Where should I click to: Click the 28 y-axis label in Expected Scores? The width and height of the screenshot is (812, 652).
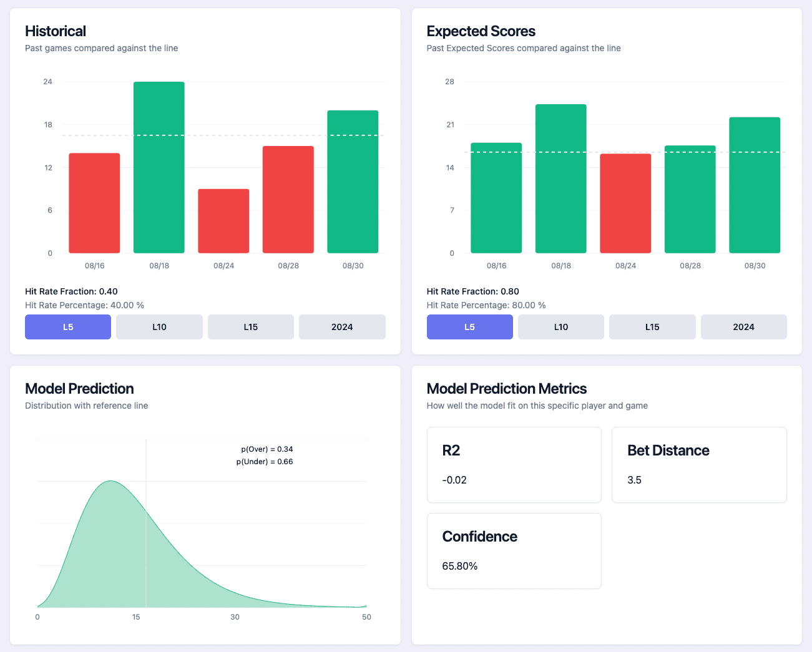tap(449, 82)
